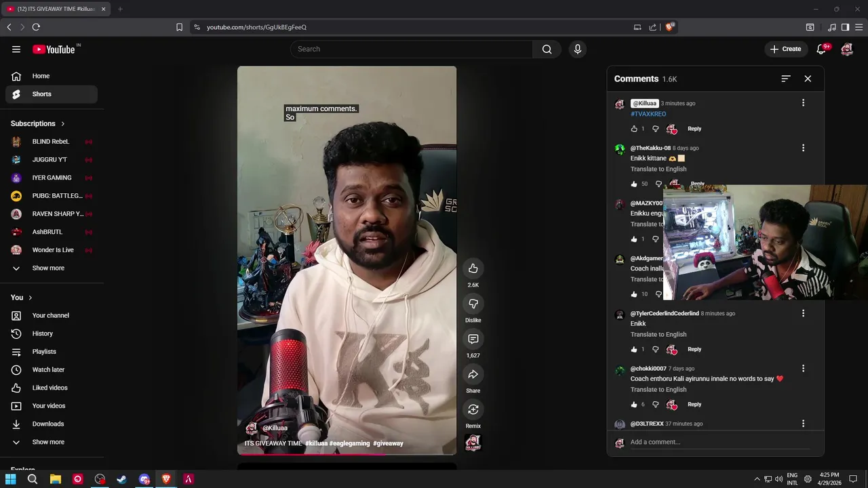
Task: Start search with the magnifier button
Action: (x=547, y=49)
